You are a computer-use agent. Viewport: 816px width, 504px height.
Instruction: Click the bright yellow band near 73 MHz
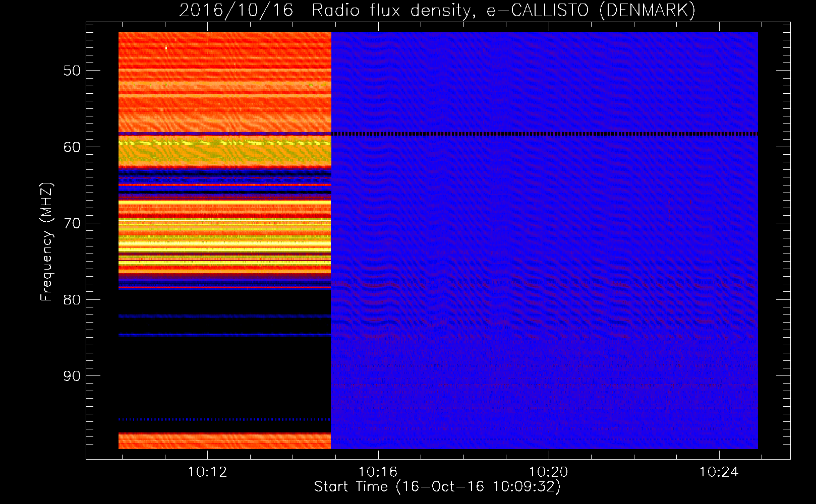tap(224, 244)
